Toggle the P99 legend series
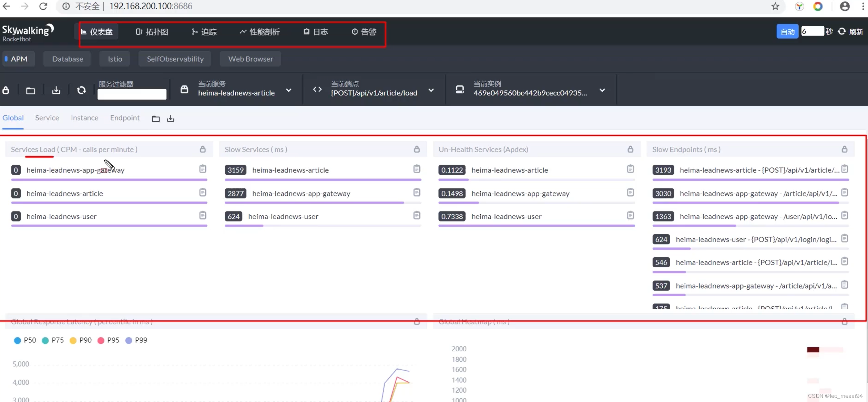This screenshot has height=402, width=868. pyautogui.click(x=136, y=340)
